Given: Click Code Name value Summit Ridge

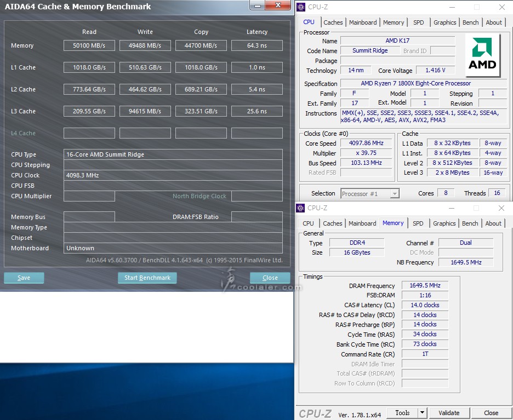Looking at the screenshot, I should pos(370,50).
